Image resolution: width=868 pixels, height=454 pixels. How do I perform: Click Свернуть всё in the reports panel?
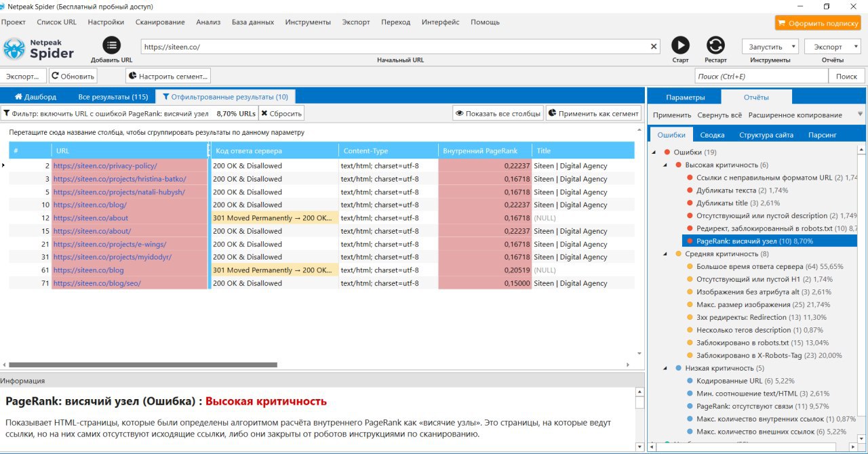coord(719,115)
